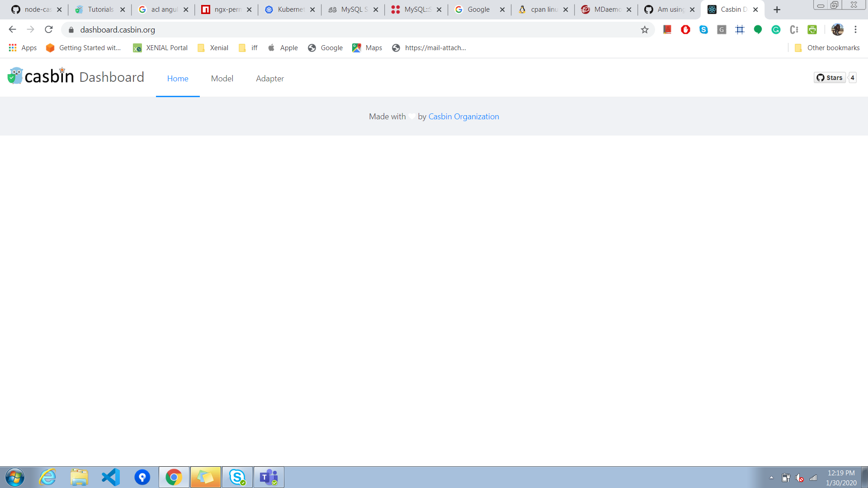Open the Chrome profile avatar
The height and width of the screenshot is (488, 868).
(838, 29)
